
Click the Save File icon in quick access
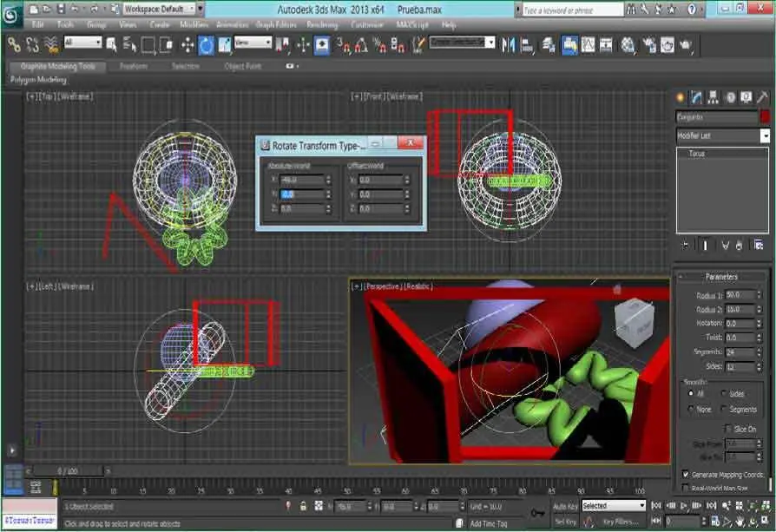[61, 9]
